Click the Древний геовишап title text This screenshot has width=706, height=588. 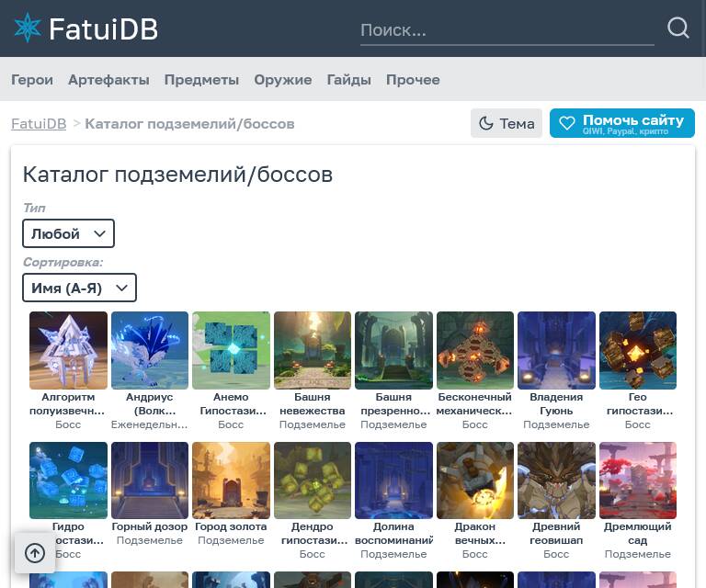click(x=556, y=534)
